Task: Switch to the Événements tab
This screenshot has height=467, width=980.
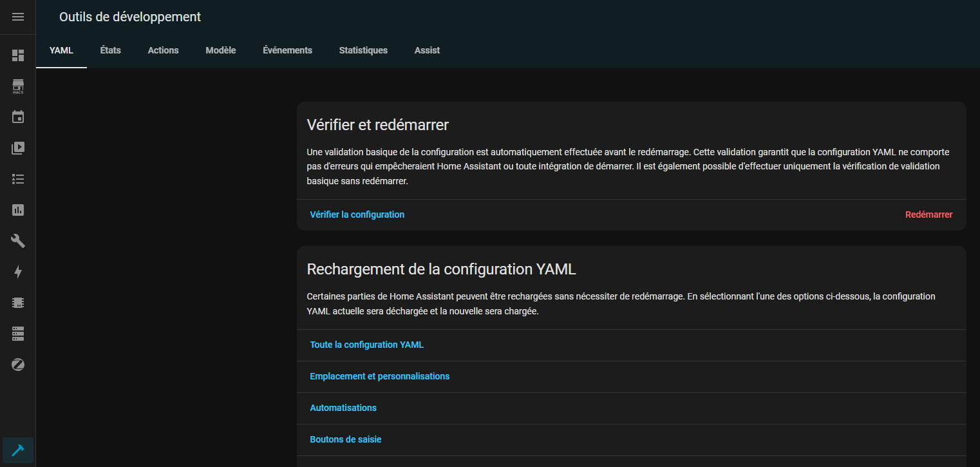Action: [287, 50]
